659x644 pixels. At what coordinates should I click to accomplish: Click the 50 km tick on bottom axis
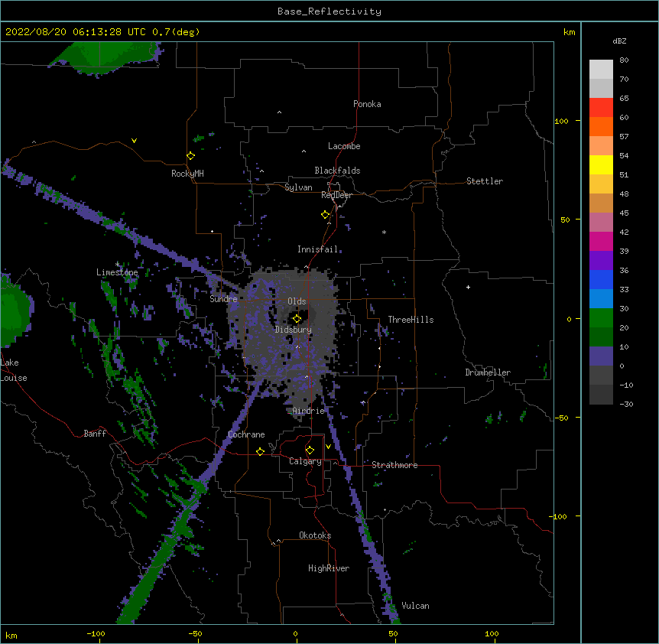(x=394, y=633)
